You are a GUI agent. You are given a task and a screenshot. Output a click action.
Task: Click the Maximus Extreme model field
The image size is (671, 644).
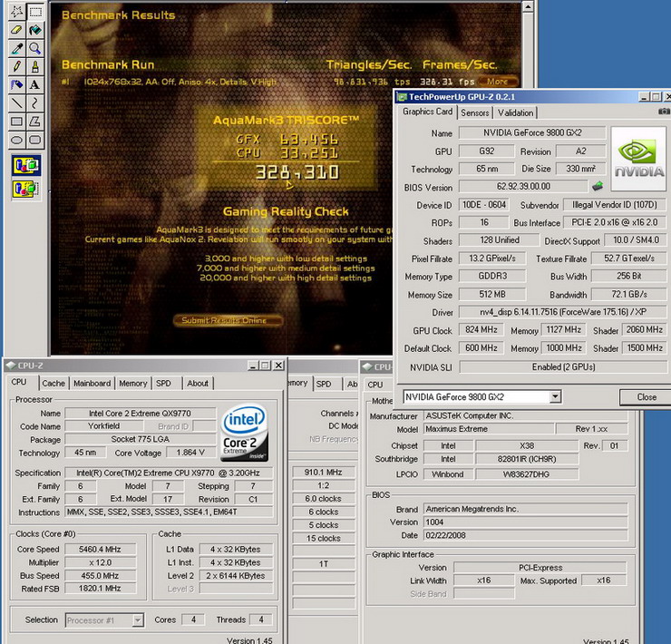(488, 429)
